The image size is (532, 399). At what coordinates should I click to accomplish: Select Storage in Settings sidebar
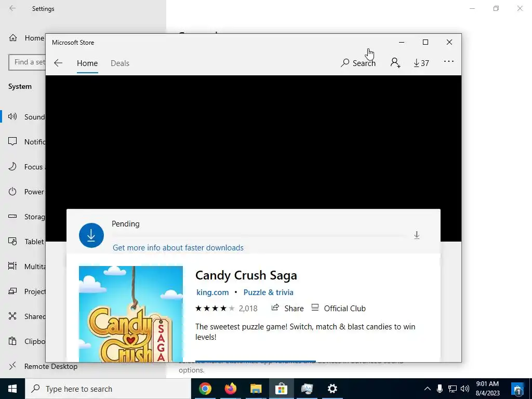(23, 217)
